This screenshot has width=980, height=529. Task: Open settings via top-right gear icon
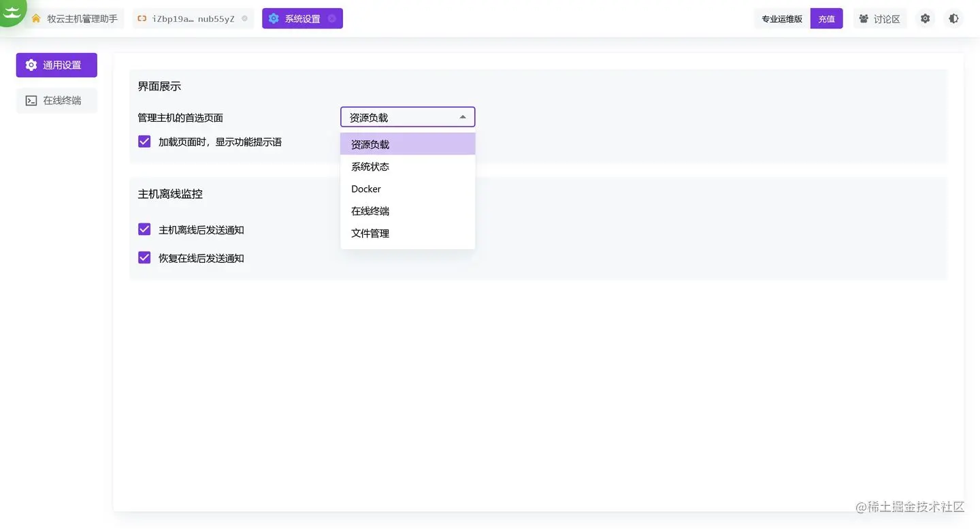tap(925, 19)
